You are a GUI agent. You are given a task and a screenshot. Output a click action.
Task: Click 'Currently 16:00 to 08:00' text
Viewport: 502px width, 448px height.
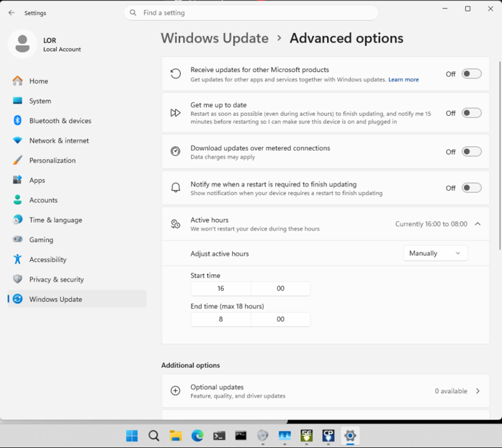pos(431,224)
